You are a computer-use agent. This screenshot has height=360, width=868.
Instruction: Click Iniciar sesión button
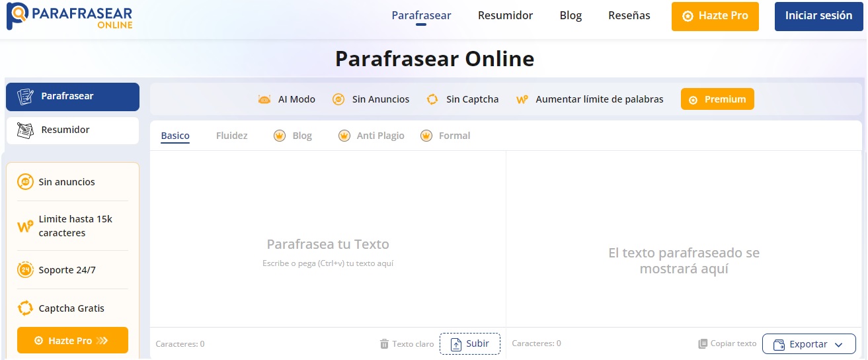818,16
